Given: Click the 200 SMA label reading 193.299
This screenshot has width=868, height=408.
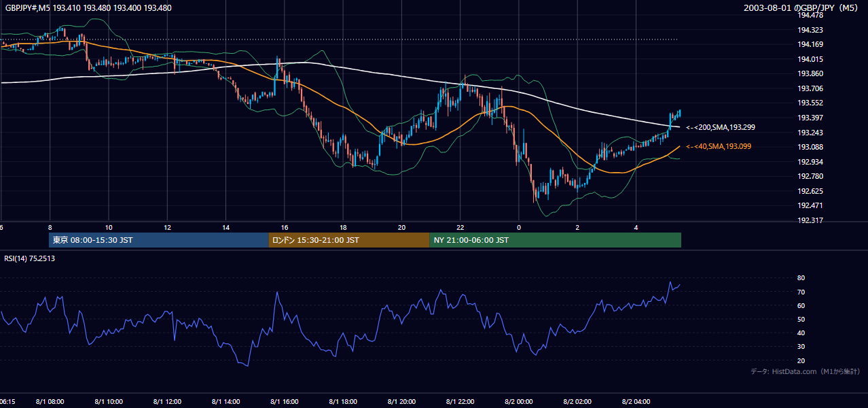Looking at the screenshot, I should click(x=721, y=127).
